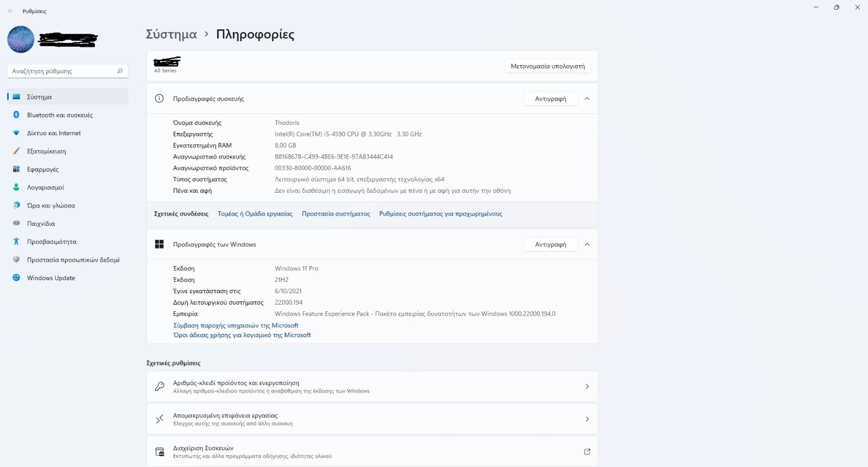Click the Παιχνίδια gamepad icon
Screen dimensions: 868x467
coord(16,223)
